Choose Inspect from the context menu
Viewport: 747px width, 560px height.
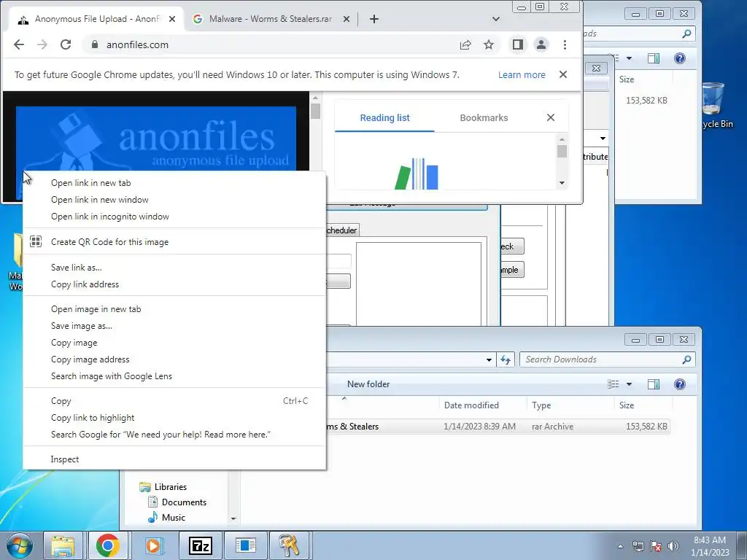click(x=174, y=459)
